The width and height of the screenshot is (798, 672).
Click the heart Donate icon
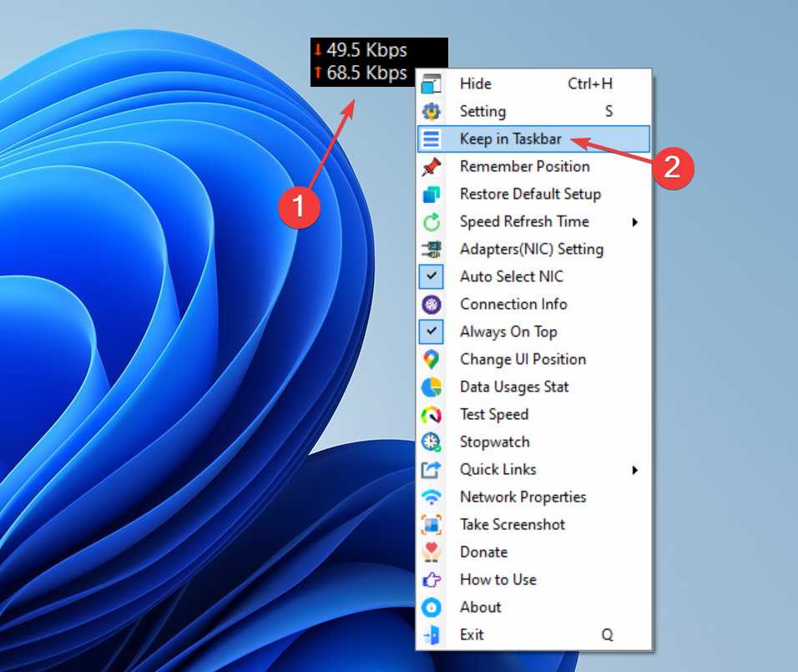pos(431,552)
